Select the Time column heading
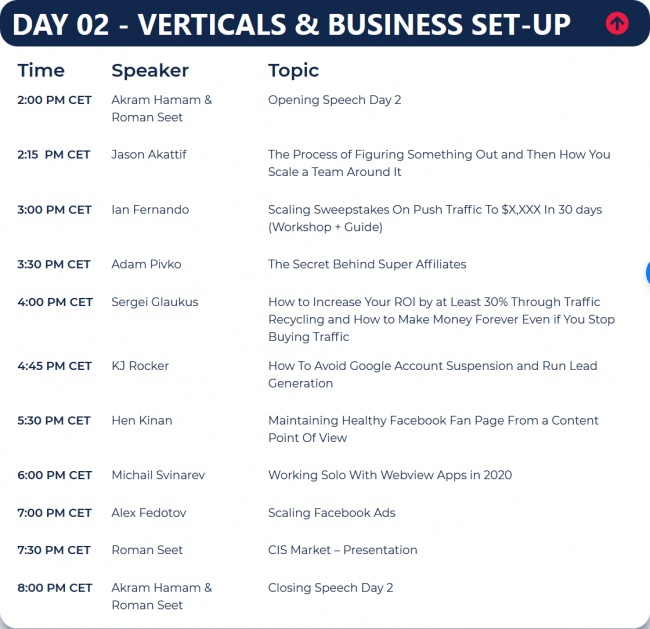 point(41,70)
